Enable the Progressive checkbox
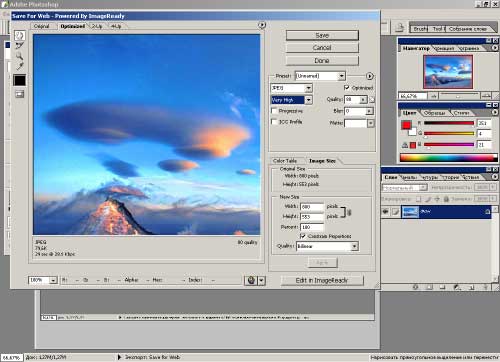Screen dimensions: 500x362 click(274, 111)
